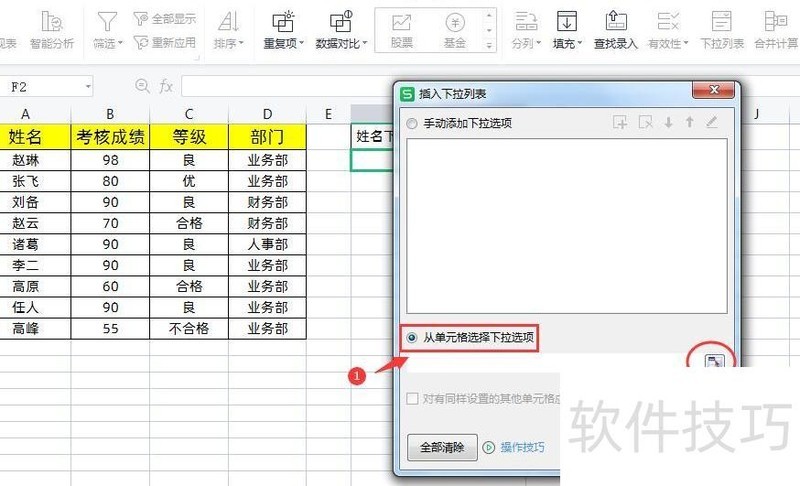The width and height of the screenshot is (800, 486).
Task: Click the 合并计算 consolidate tool
Action: [776, 30]
